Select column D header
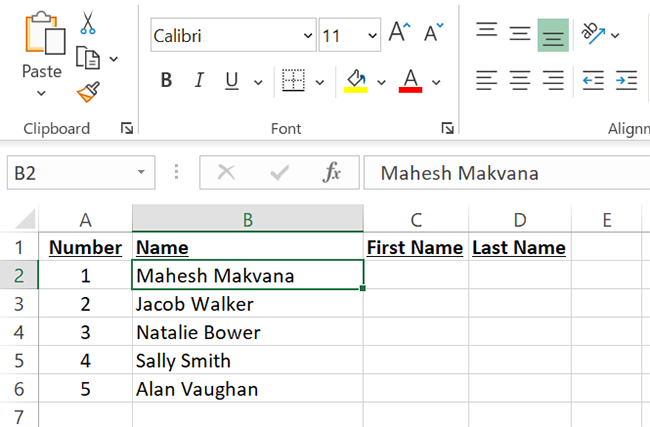This screenshot has height=427, width=650. (x=520, y=219)
